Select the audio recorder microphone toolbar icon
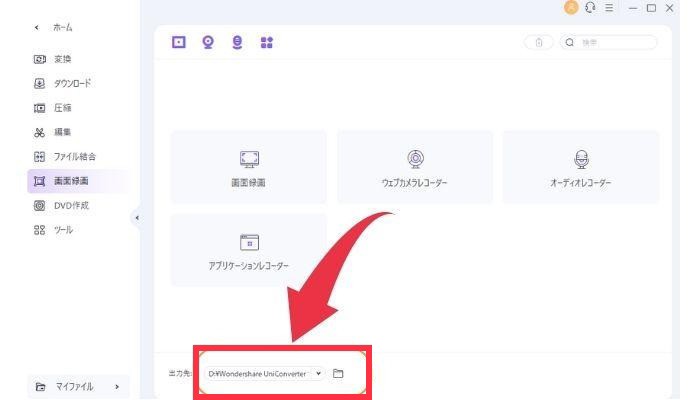 tap(237, 42)
